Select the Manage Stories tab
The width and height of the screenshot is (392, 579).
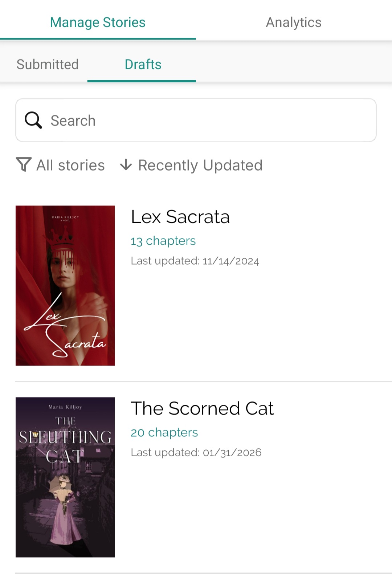tap(98, 22)
